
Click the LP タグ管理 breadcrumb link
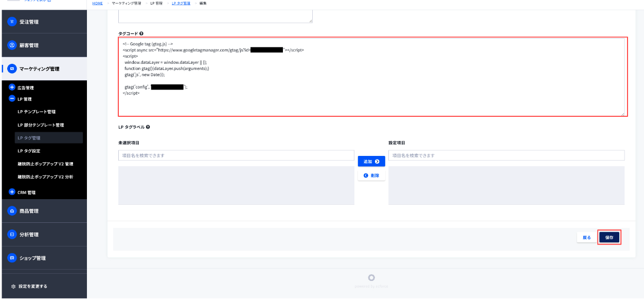tap(181, 4)
